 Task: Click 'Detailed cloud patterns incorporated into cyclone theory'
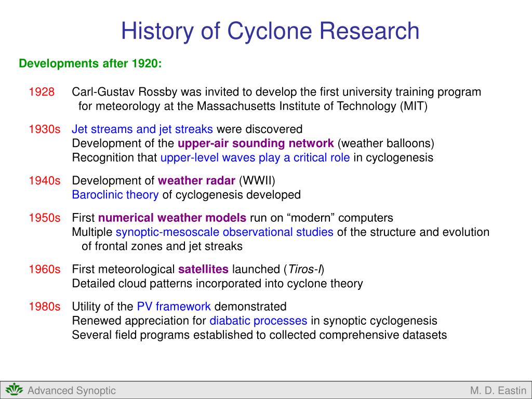(x=217, y=284)
